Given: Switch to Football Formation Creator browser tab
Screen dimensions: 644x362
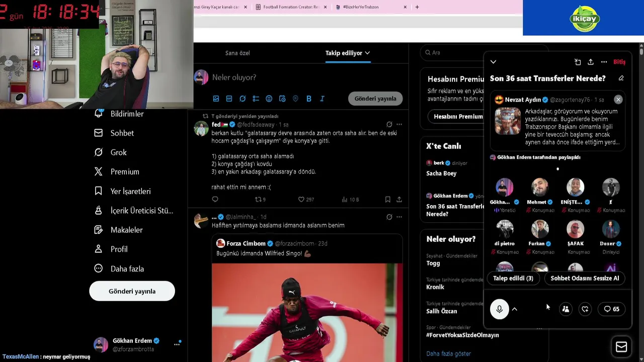Looking at the screenshot, I should click(291, 7).
